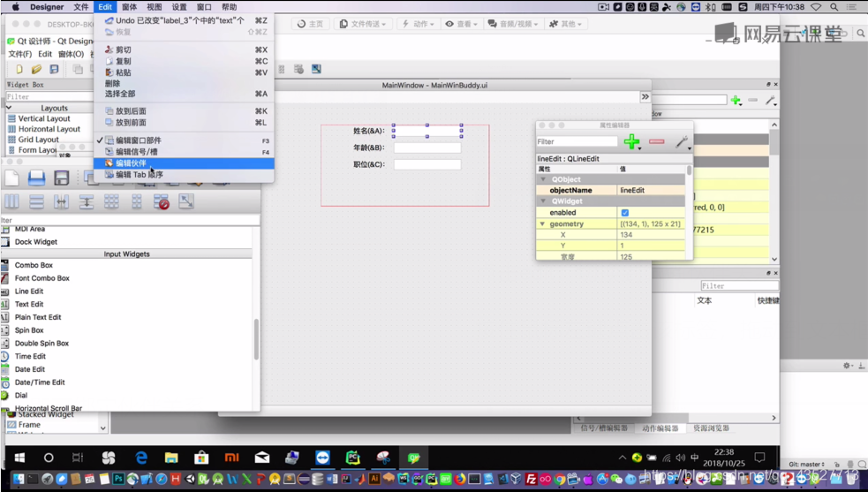
Task: Open the 窗体 menu in the macOS menu bar
Action: click(x=129, y=7)
